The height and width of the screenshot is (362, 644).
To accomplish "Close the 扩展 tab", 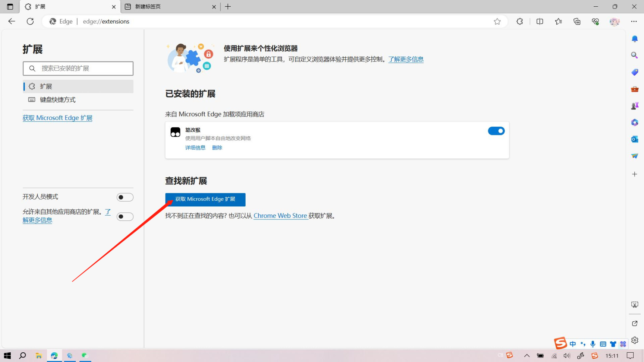I will [114, 7].
